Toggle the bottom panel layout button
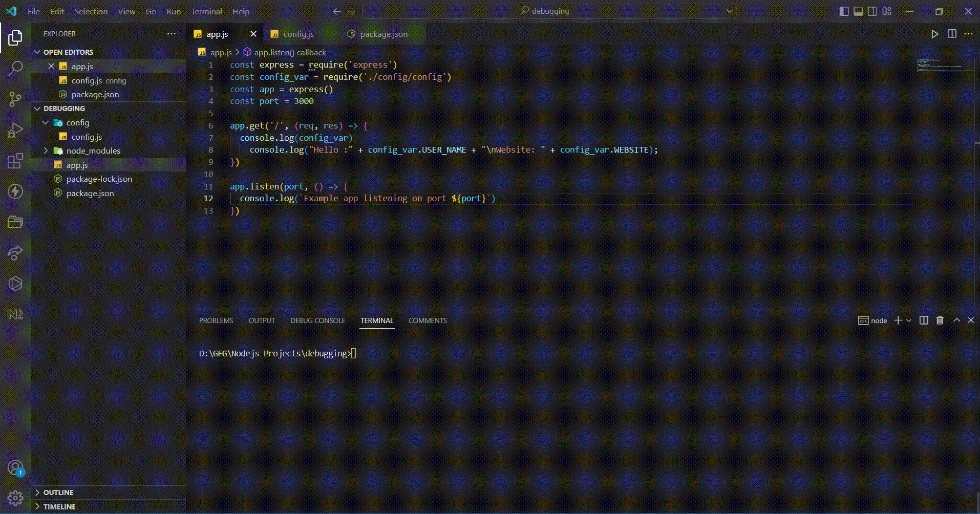This screenshot has width=980, height=514. pos(858,11)
